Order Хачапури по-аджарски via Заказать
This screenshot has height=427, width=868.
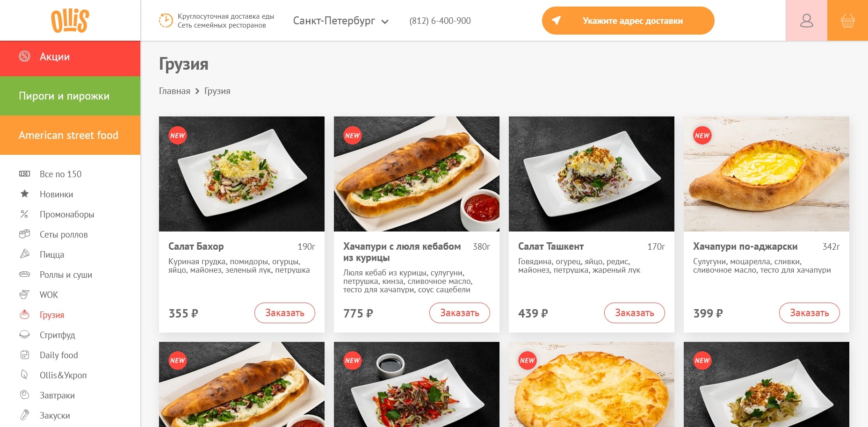pos(810,313)
